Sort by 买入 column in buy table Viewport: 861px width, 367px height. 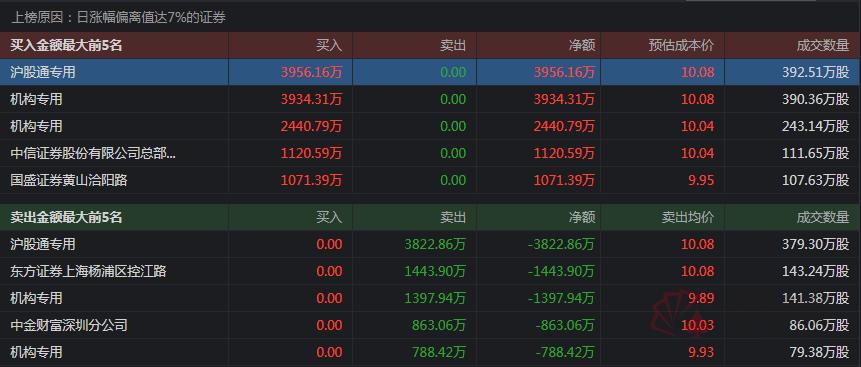click(x=329, y=46)
